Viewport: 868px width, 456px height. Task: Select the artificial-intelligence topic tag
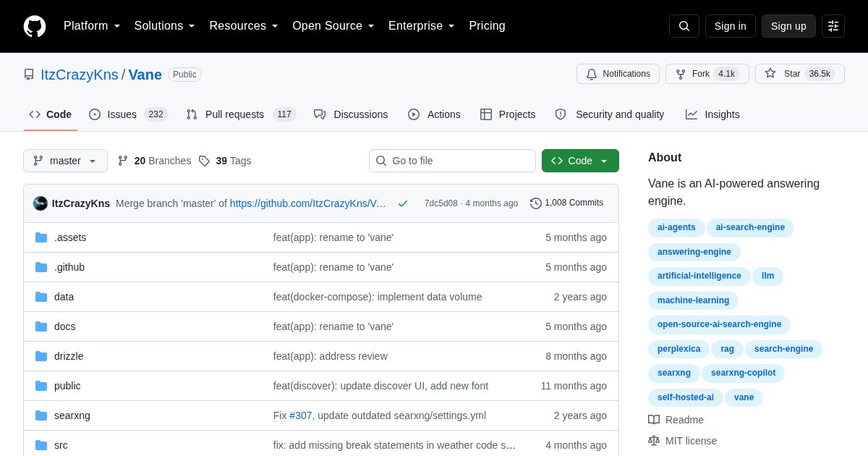[699, 276]
